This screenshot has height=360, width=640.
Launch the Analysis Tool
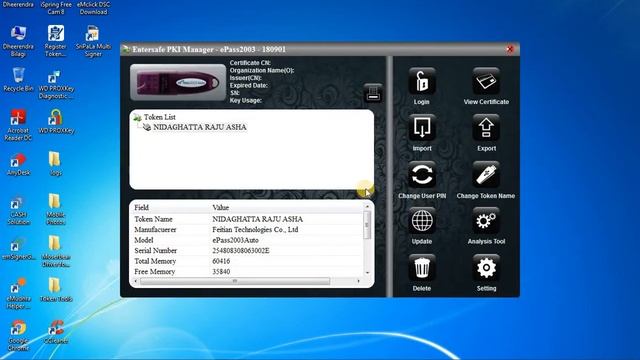point(486,221)
